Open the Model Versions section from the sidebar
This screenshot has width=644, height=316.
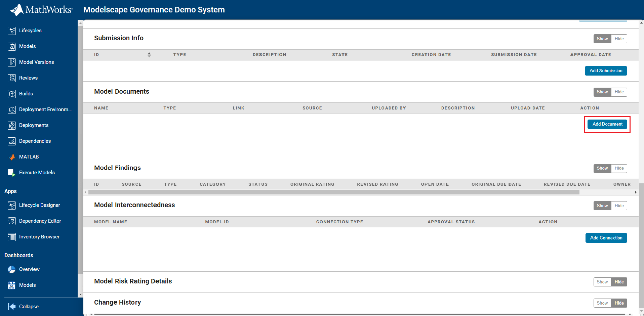12,62
